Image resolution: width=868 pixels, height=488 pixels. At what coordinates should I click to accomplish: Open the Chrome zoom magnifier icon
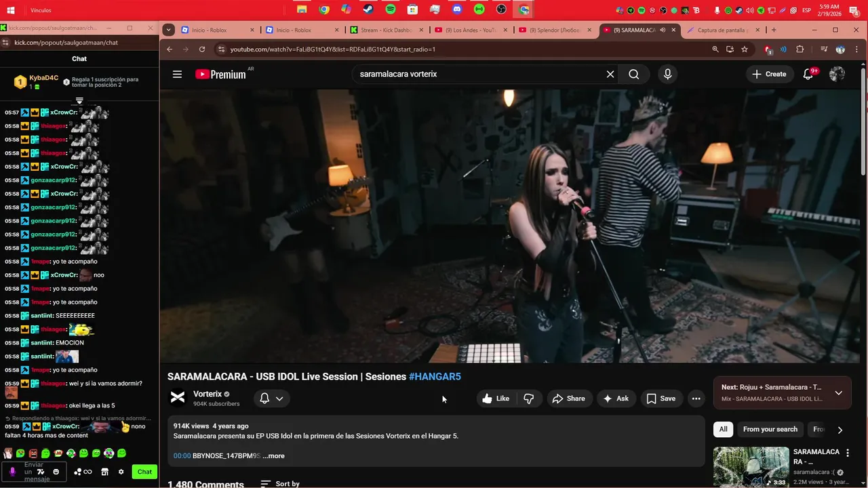[715, 49]
